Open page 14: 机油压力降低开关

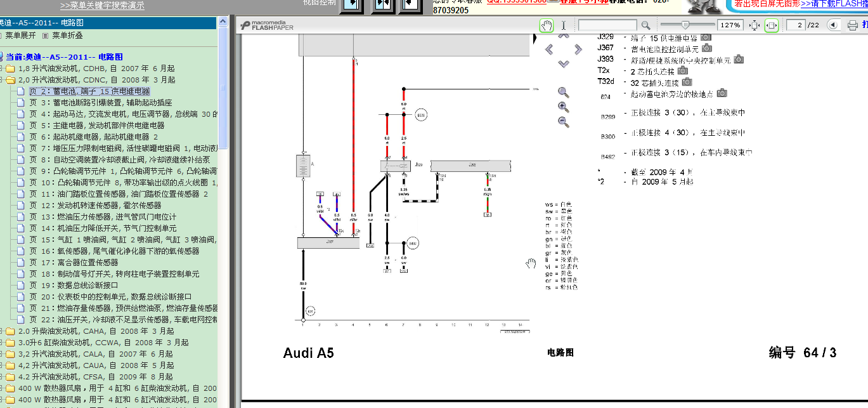point(103,228)
